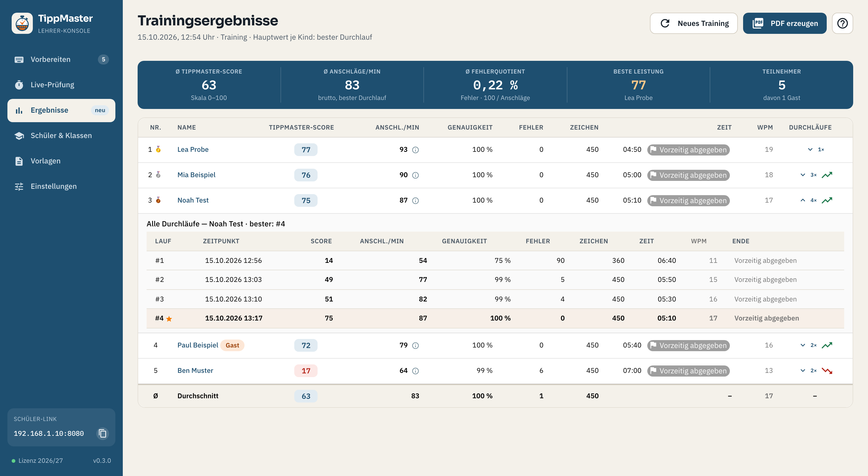Click the help question mark icon
The image size is (868, 476).
(x=842, y=23)
